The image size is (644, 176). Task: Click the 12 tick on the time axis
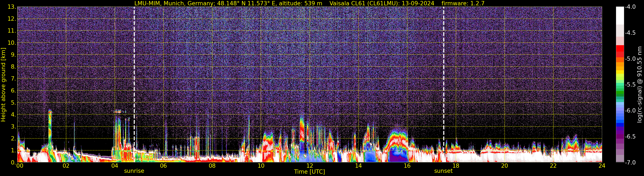310,166
